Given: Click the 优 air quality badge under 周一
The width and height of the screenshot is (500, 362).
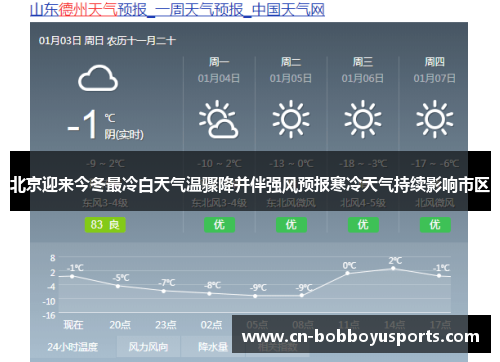Looking at the screenshot, I should coord(219,225).
